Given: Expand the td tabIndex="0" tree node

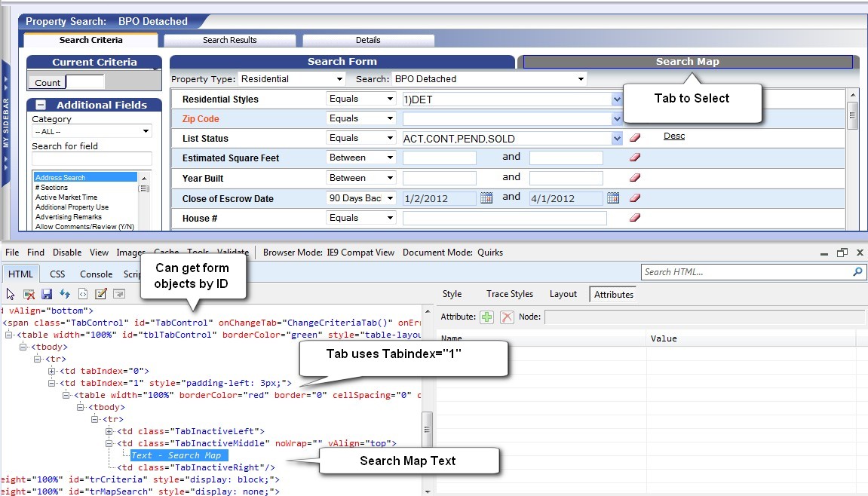Looking at the screenshot, I should point(52,371).
